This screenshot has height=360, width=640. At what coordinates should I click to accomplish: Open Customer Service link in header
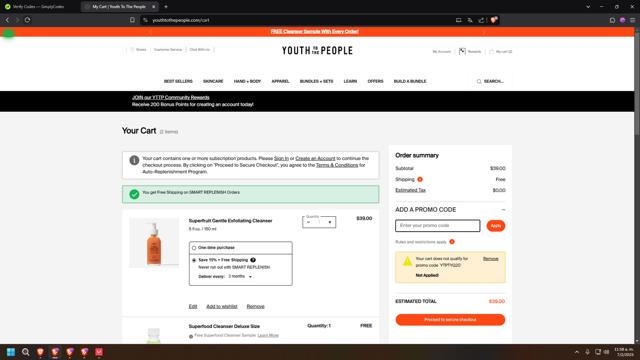coord(168,49)
